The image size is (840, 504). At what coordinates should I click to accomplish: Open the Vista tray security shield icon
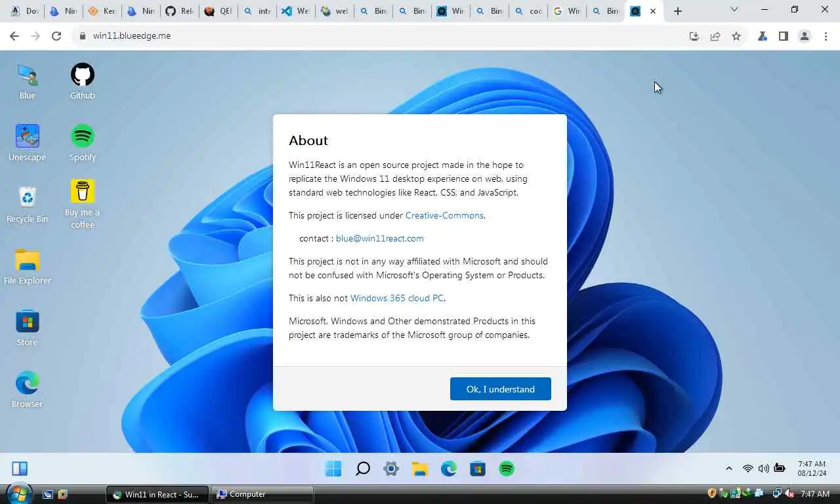coord(712,493)
